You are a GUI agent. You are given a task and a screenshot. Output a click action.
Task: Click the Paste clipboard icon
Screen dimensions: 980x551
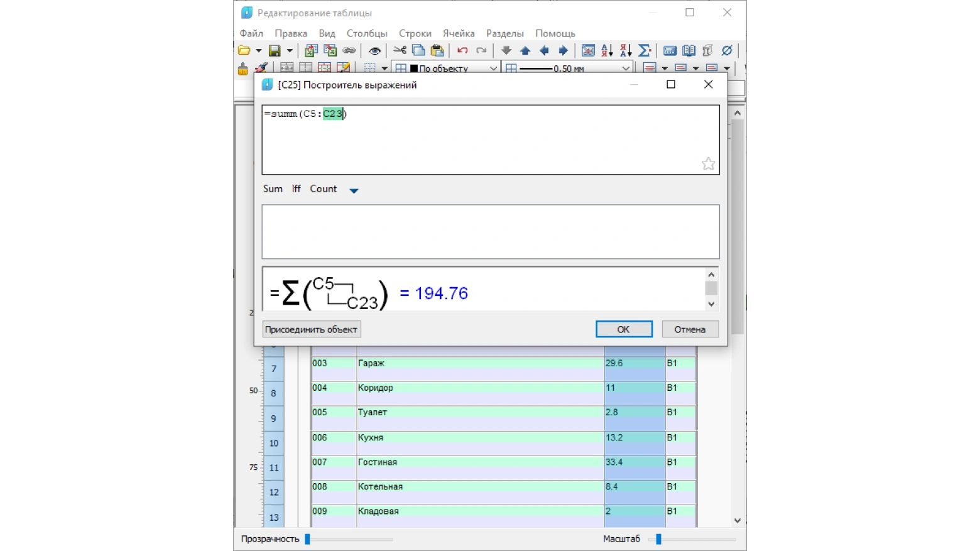point(437,50)
